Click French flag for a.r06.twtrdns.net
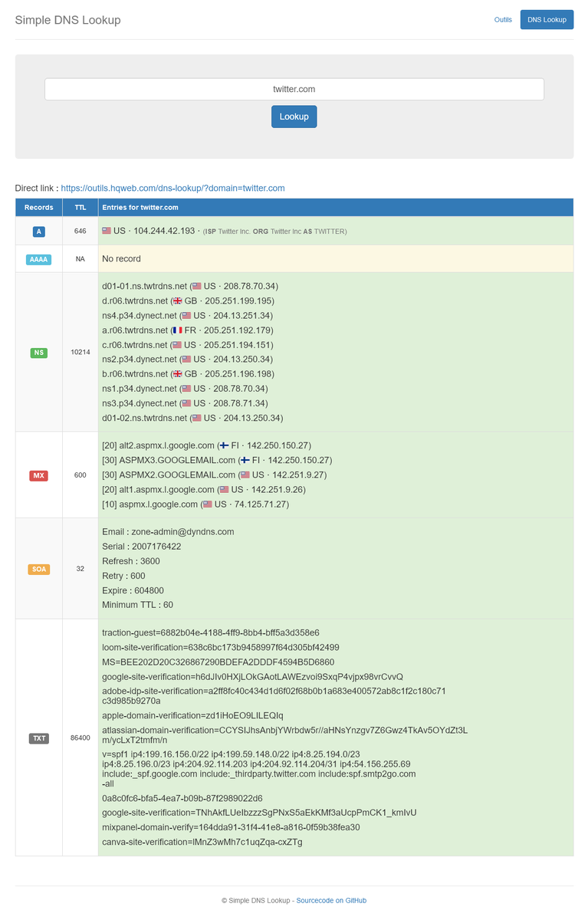 pos(178,330)
